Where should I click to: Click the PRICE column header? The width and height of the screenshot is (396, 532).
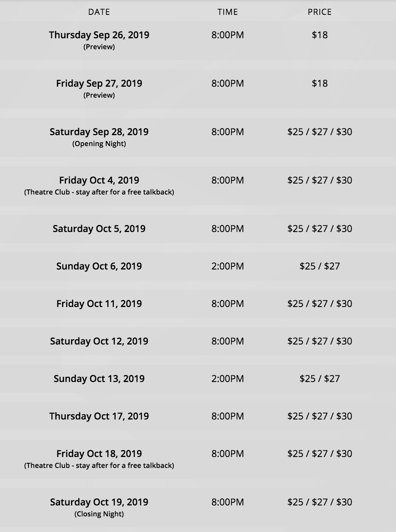[320, 12]
